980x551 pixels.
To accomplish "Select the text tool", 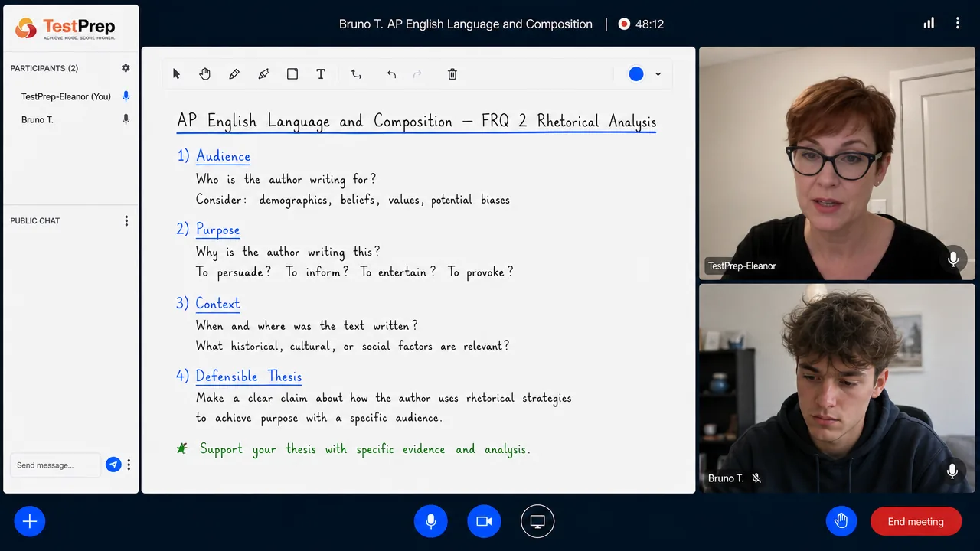I will (321, 74).
